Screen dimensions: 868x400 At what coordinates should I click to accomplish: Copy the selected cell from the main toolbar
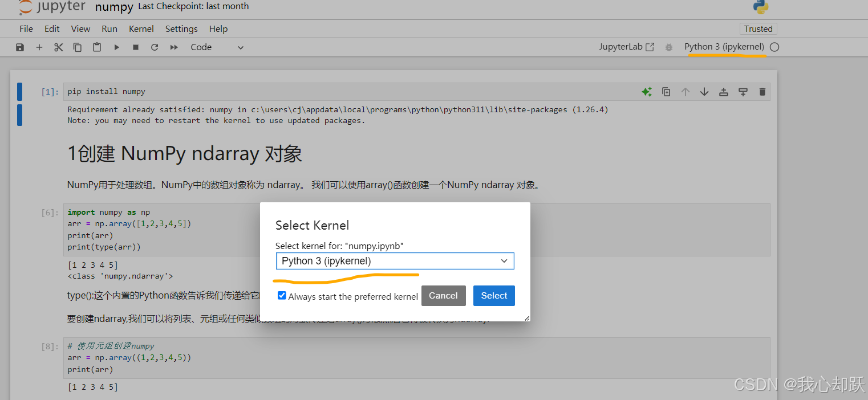point(78,47)
